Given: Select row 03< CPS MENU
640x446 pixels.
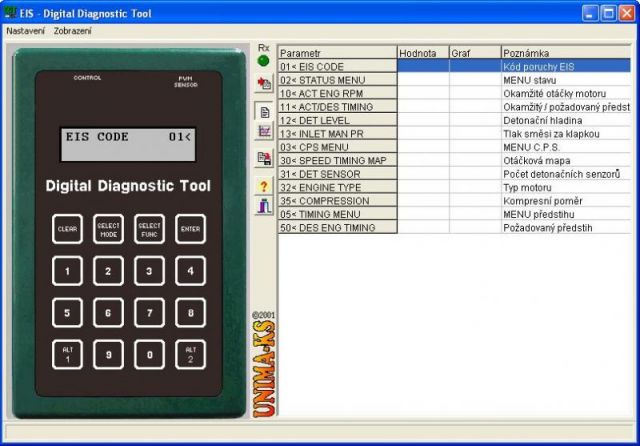Looking at the screenshot, I should (454, 147).
